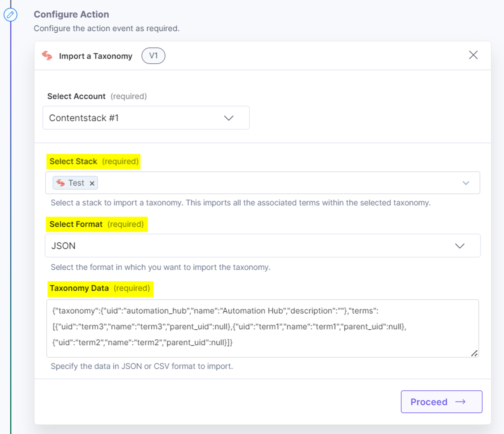The image size is (504, 434).
Task: Expand the Select Stack dropdown arrow
Action: [x=466, y=183]
